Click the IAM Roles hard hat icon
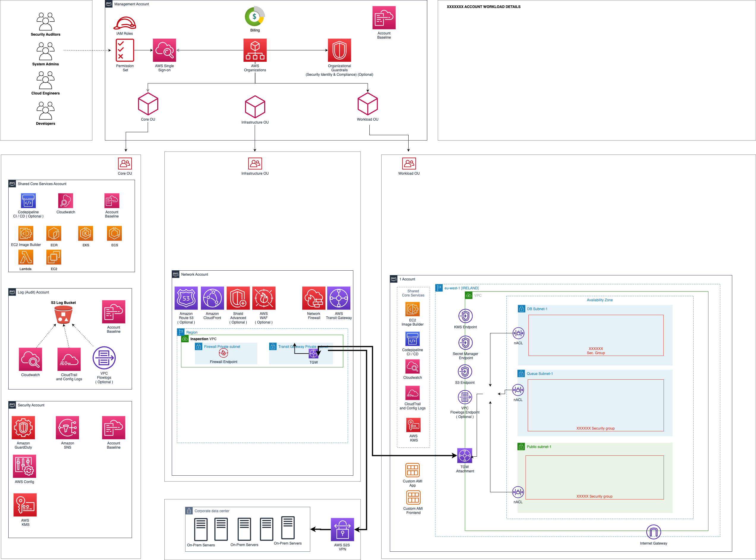 pos(125,23)
